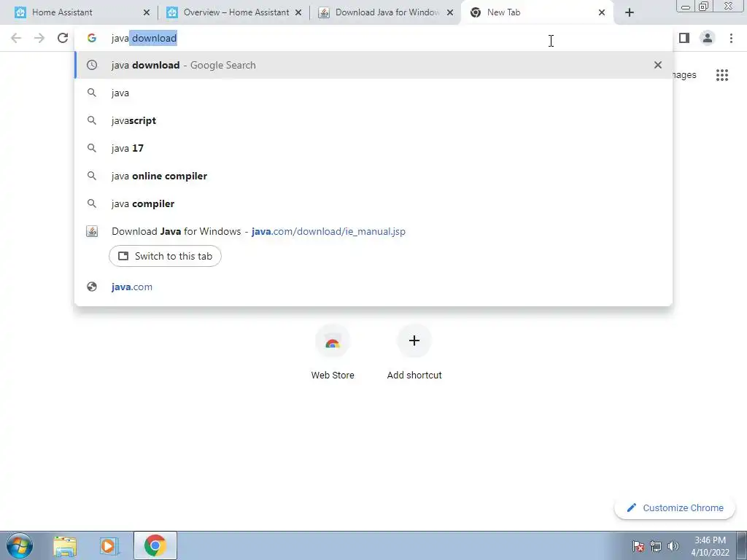This screenshot has height=560, width=747.
Task: Close the 'Overview – Home Assistant' tab
Action: pos(298,12)
